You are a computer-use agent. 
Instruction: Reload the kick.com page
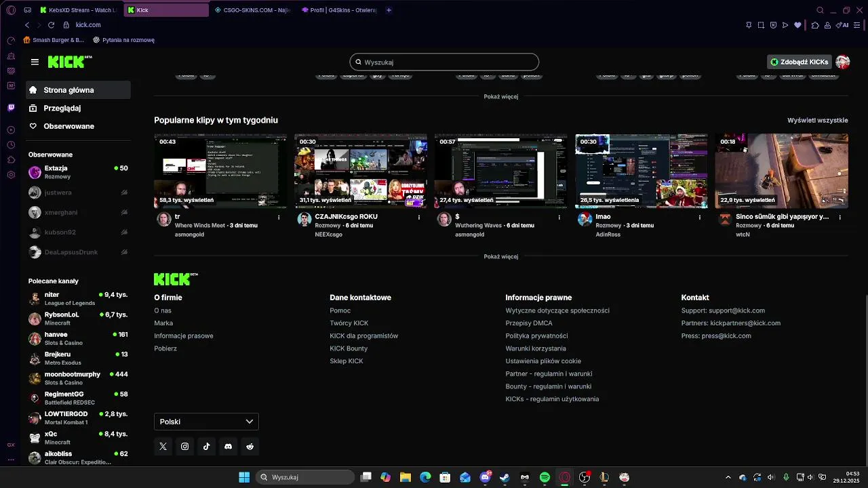pos(51,25)
